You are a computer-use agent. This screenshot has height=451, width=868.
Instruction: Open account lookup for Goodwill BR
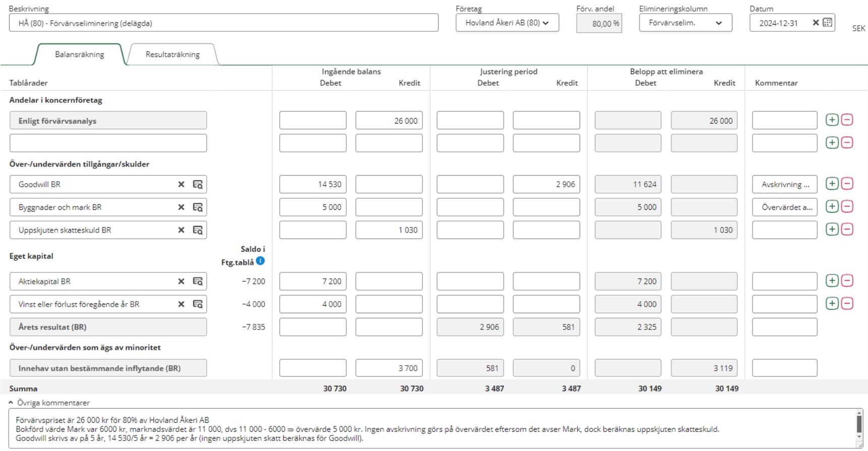click(198, 185)
